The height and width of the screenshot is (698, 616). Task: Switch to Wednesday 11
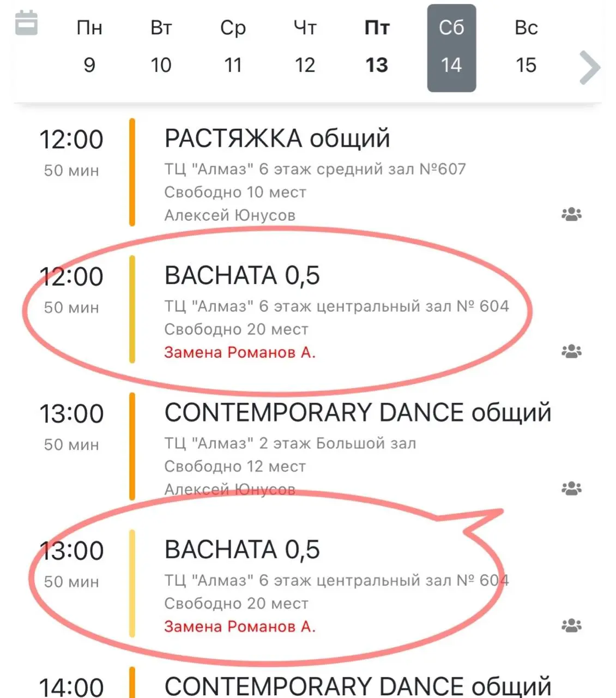click(233, 47)
